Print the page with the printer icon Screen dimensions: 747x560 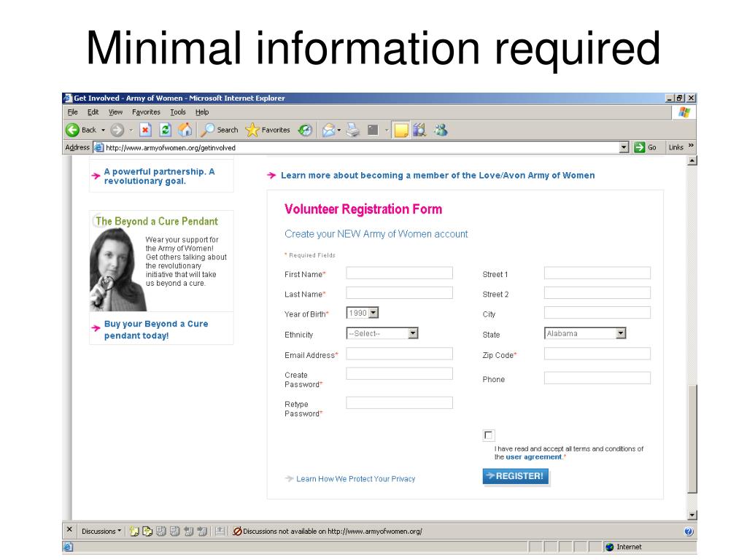point(353,130)
